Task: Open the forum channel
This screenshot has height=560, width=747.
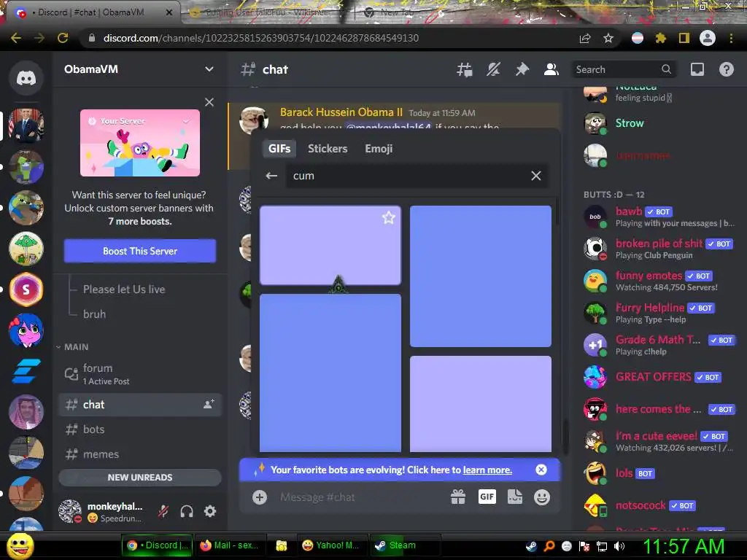Action: click(x=140, y=374)
